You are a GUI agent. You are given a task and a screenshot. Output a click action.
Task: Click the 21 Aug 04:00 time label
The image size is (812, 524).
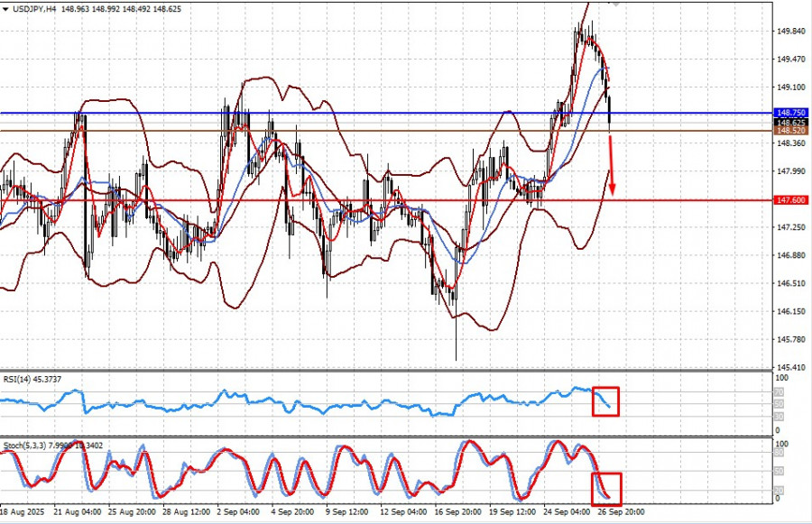coord(78,512)
